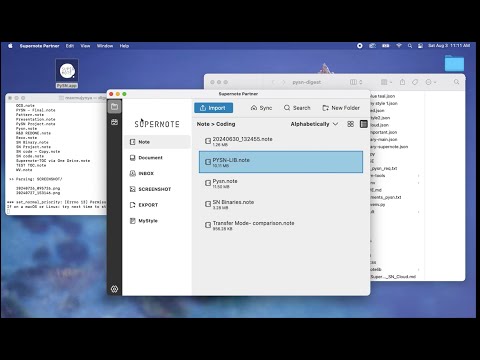The width and height of the screenshot is (480, 360).
Task: Click the Import button
Action: tap(213, 108)
